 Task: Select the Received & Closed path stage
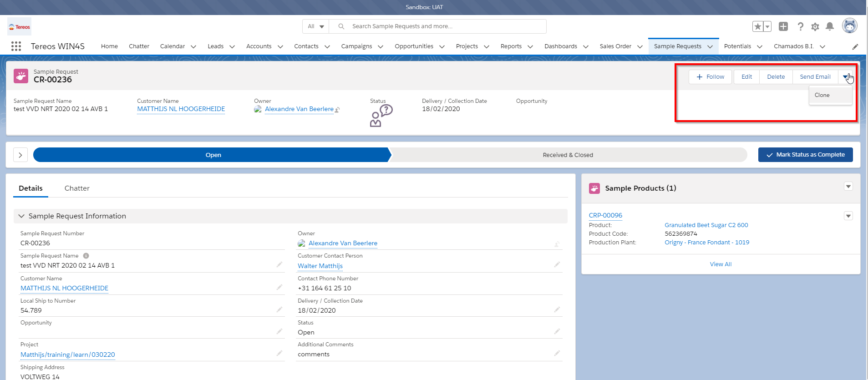(x=568, y=155)
